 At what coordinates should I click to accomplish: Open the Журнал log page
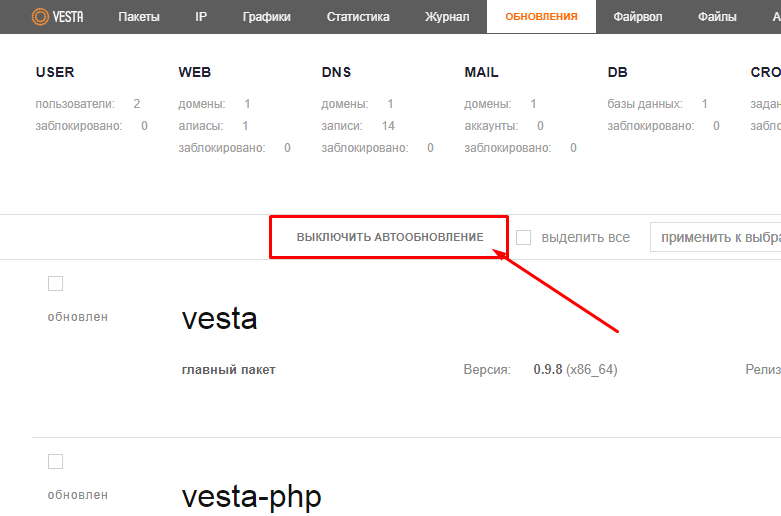[446, 17]
